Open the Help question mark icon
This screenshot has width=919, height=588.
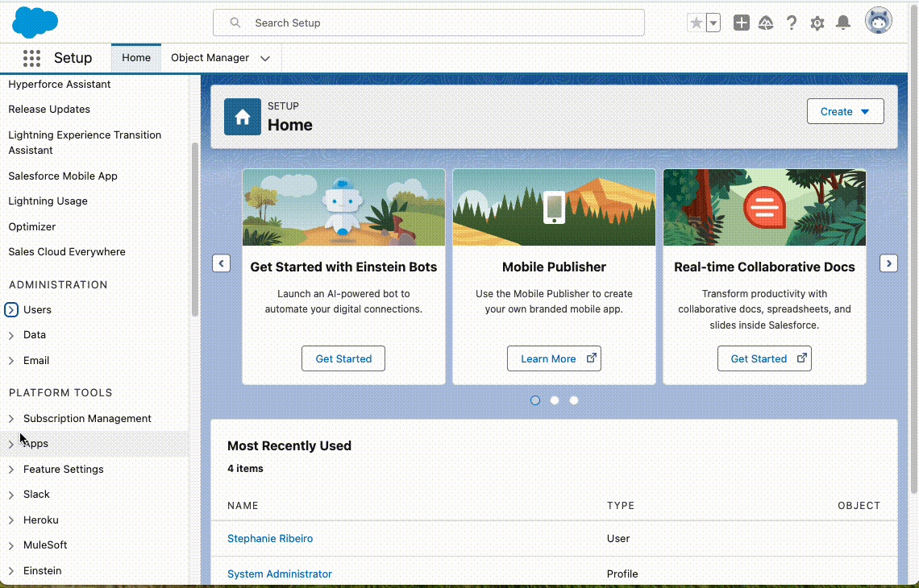pos(792,23)
